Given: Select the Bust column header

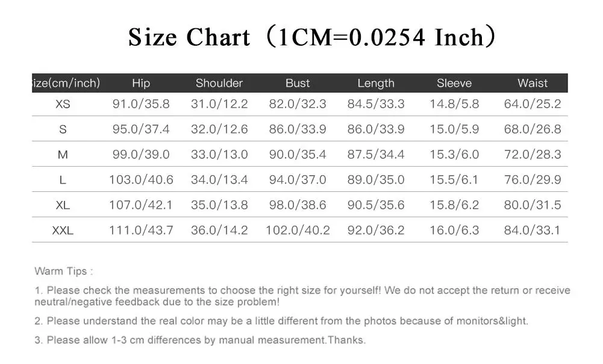Looking at the screenshot, I should [x=297, y=83].
